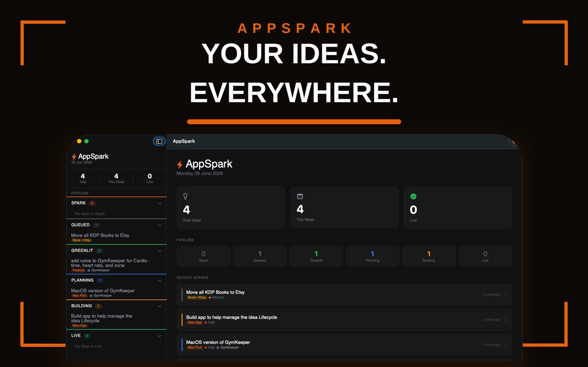Open sidebar idea Move all KDP Books to Etsy
Viewport: 588px width, 367px height.
click(x=116, y=237)
